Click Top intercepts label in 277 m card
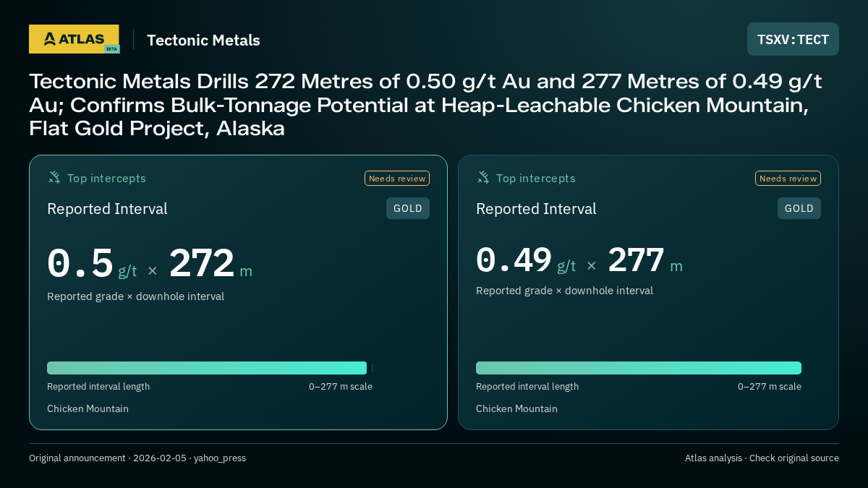868x488 pixels. (535, 179)
